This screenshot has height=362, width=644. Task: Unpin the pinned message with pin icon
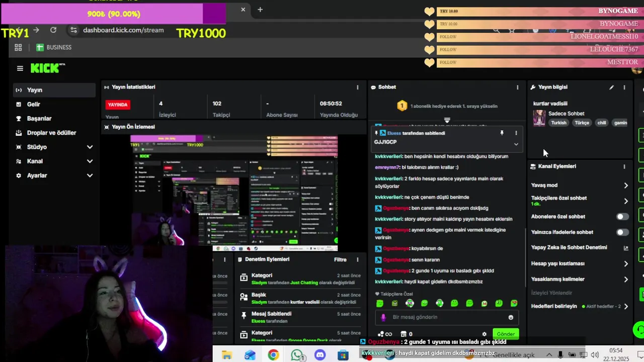(x=502, y=133)
